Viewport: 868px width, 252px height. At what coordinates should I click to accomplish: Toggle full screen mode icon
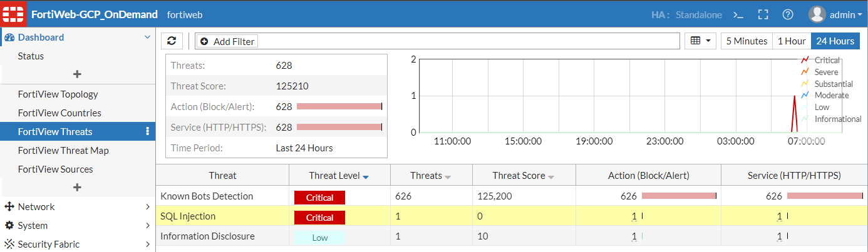click(763, 14)
